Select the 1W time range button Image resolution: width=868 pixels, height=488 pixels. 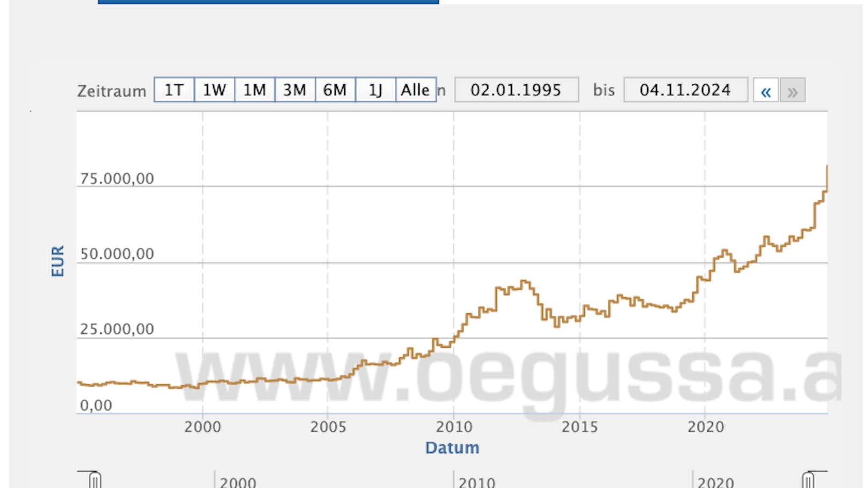[214, 90]
